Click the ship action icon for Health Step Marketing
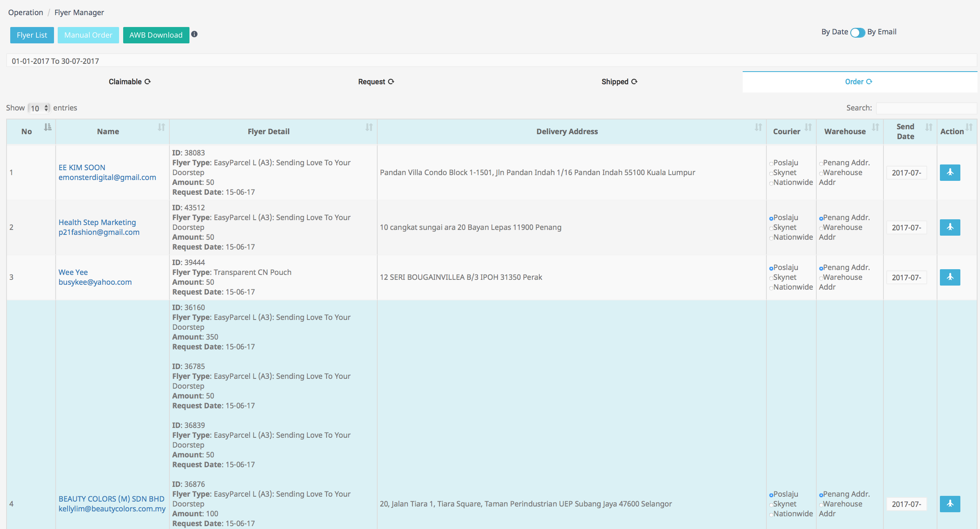The image size is (980, 529). point(950,227)
